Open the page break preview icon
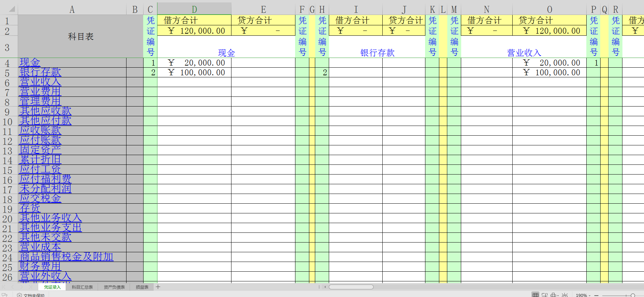 pyautogui.click(x=553, y=295)
